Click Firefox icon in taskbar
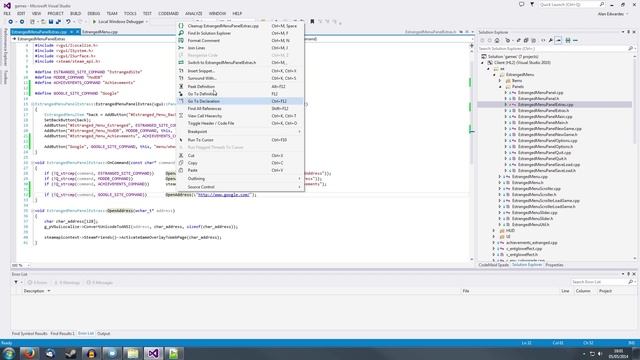 29,353
